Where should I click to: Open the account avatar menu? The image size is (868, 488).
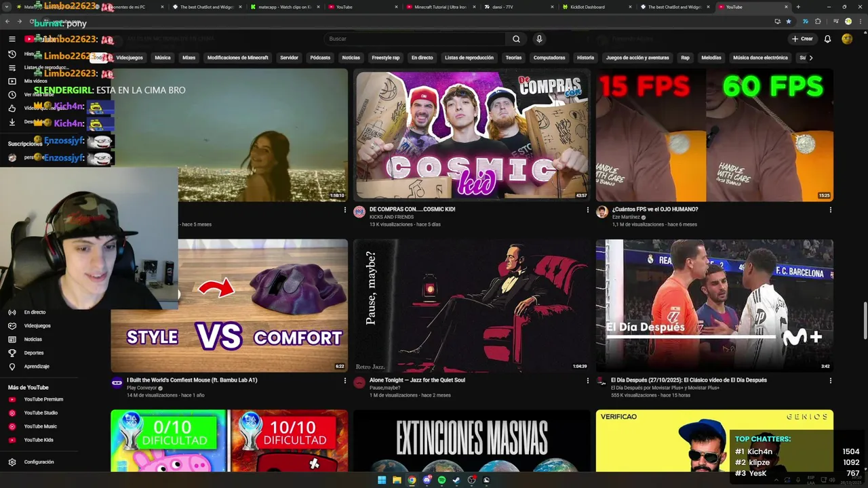847,39
